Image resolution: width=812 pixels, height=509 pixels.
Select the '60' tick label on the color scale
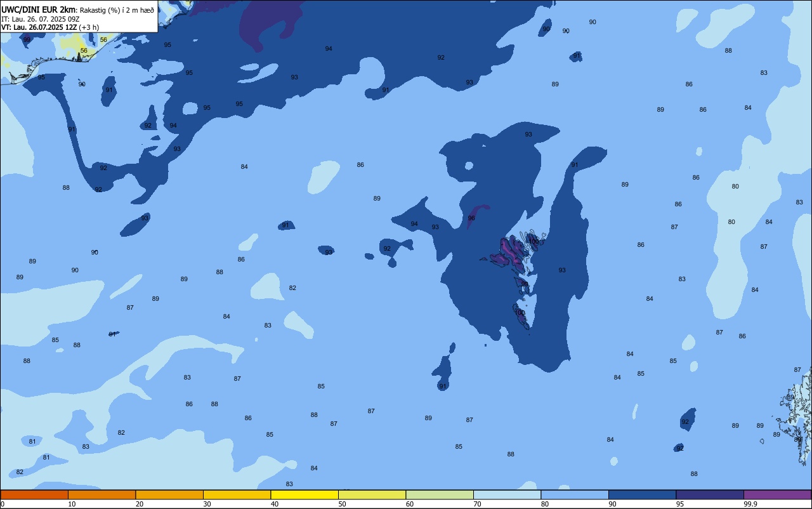point(410,504)
